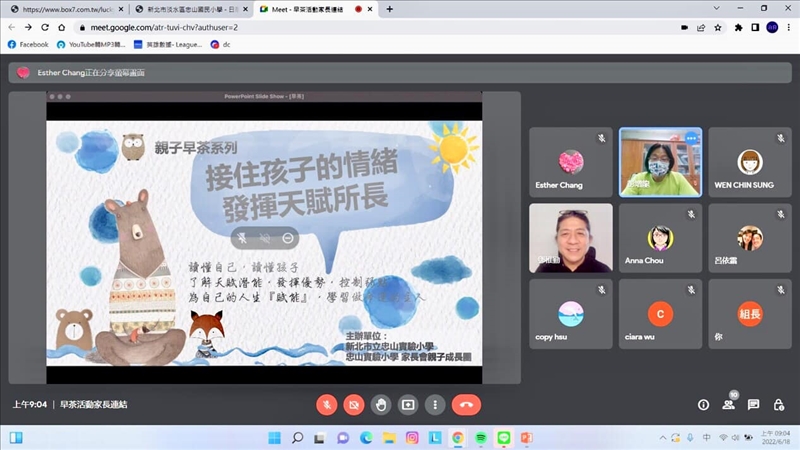Open meeting details info icon
The height and width of the screenshot is (450, 800).
(x=703, y=404)
